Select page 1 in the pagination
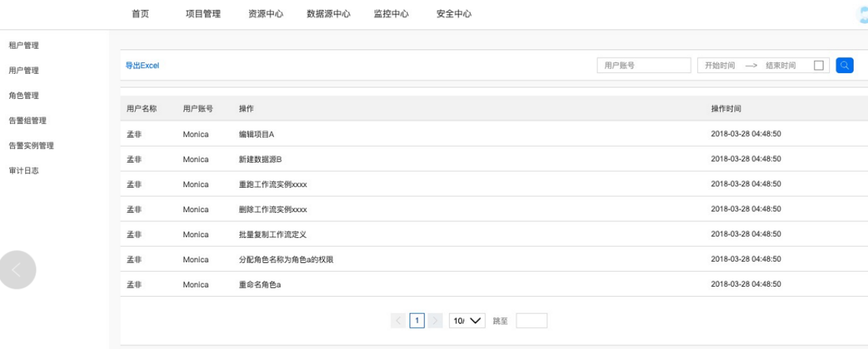The width and height of the screenshot is (868, 349). click(417, 321)
